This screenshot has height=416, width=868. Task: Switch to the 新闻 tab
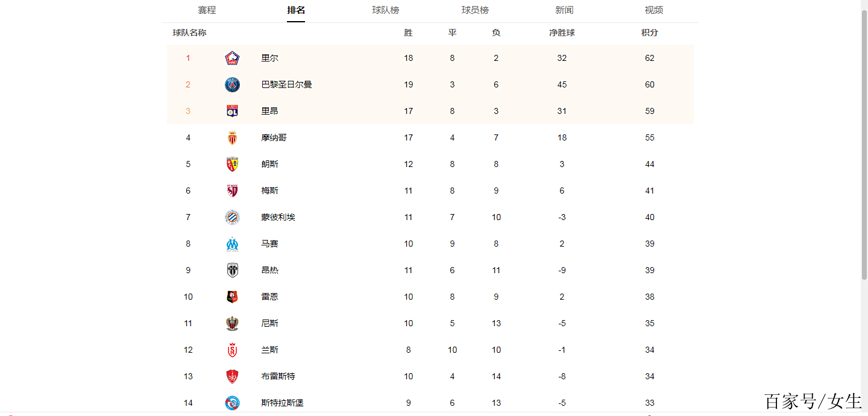[564, 10]
